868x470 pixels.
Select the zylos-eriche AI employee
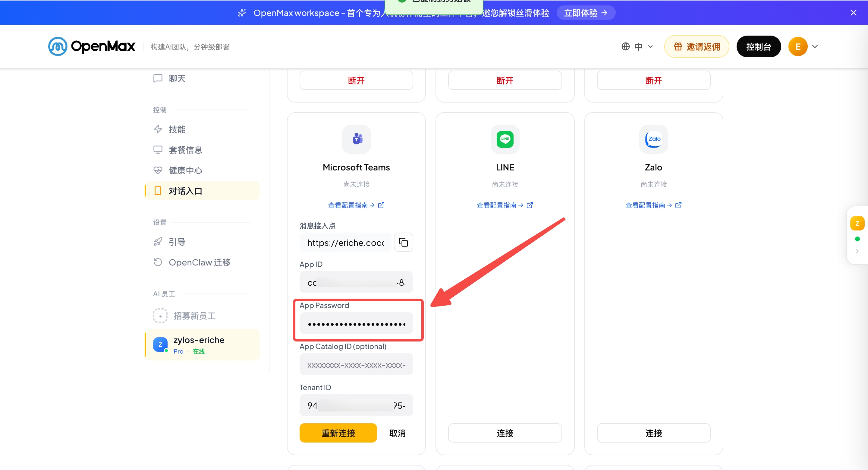202,345
